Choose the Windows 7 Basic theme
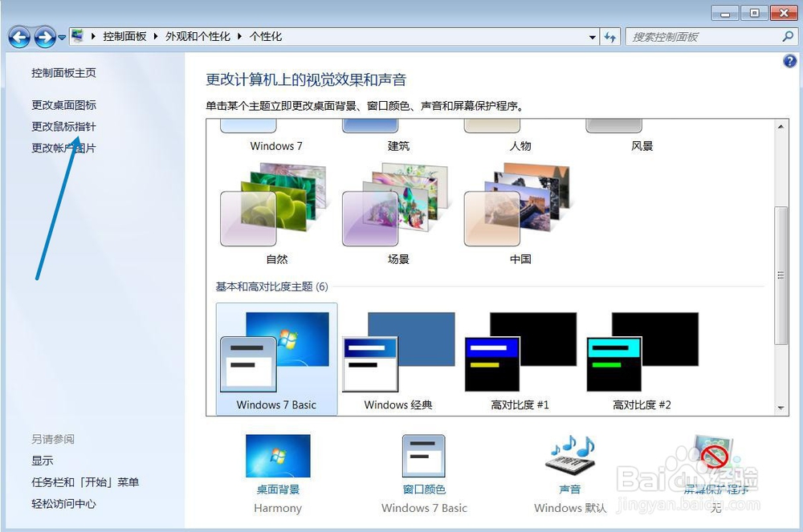 tap(276, 359)
